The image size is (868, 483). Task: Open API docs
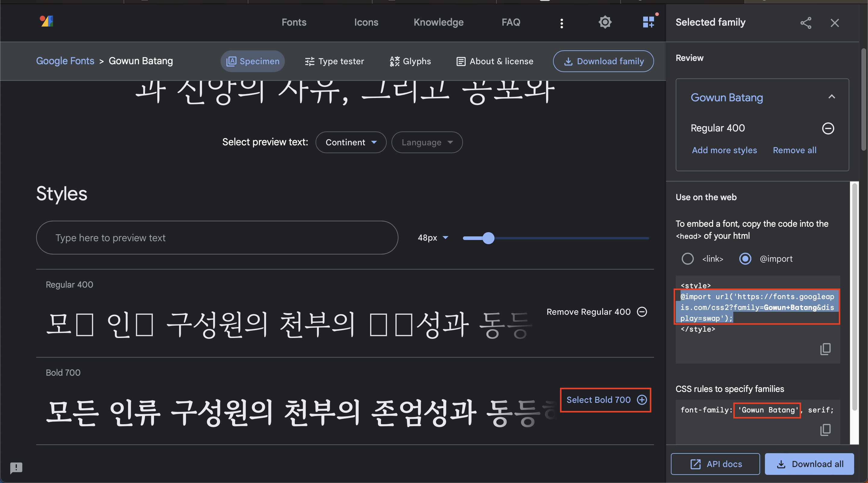pyautogui.click(x=715, y=464)
